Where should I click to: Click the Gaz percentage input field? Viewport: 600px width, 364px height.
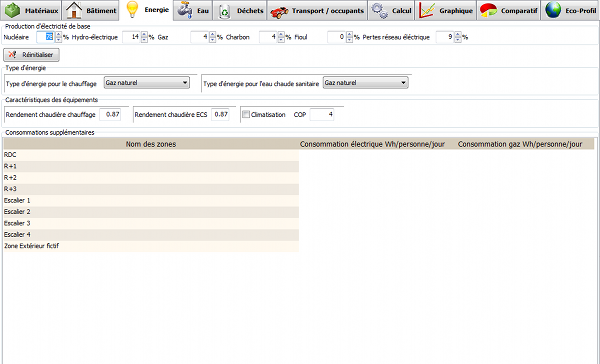pos(200,37)
